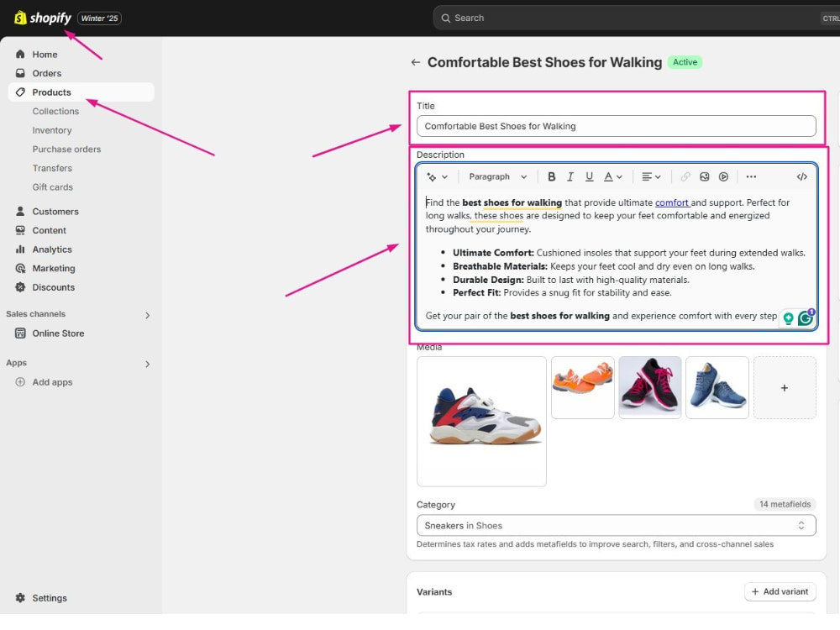Click the add media plus tile
The height and width of the screenshot is (630, 840).
tap(785, 387)
